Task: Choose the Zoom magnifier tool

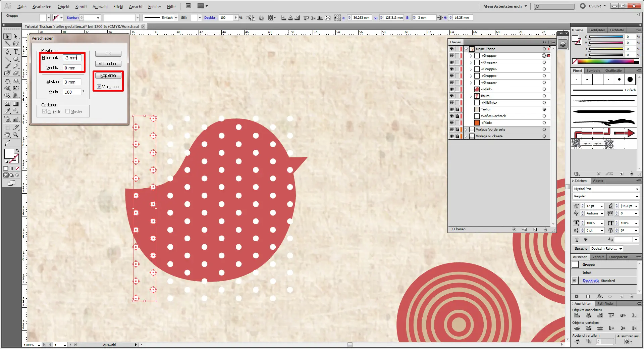Action: (16, 135)
